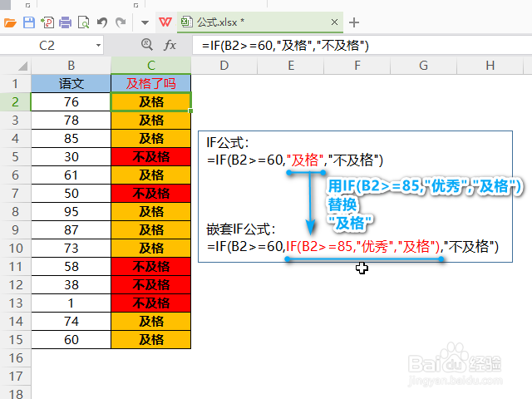Click the Print Preview icon
Viewport: 532px width, 399px height.
(x=83, y=22)
